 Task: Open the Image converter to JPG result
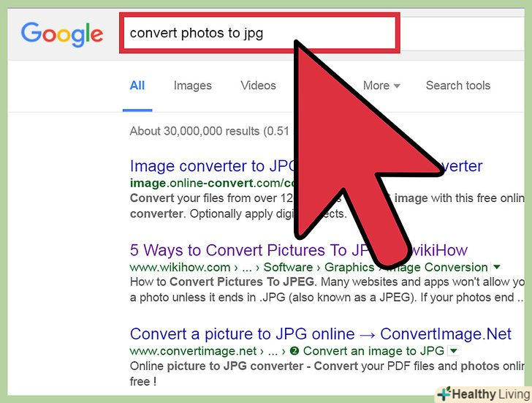pos(213,166)
